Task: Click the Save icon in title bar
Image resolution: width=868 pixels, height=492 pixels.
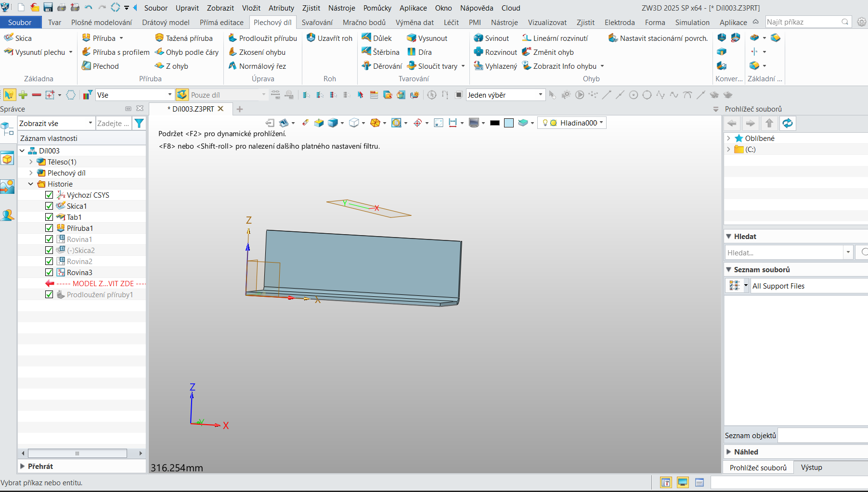Action: [x=48, y=8]
